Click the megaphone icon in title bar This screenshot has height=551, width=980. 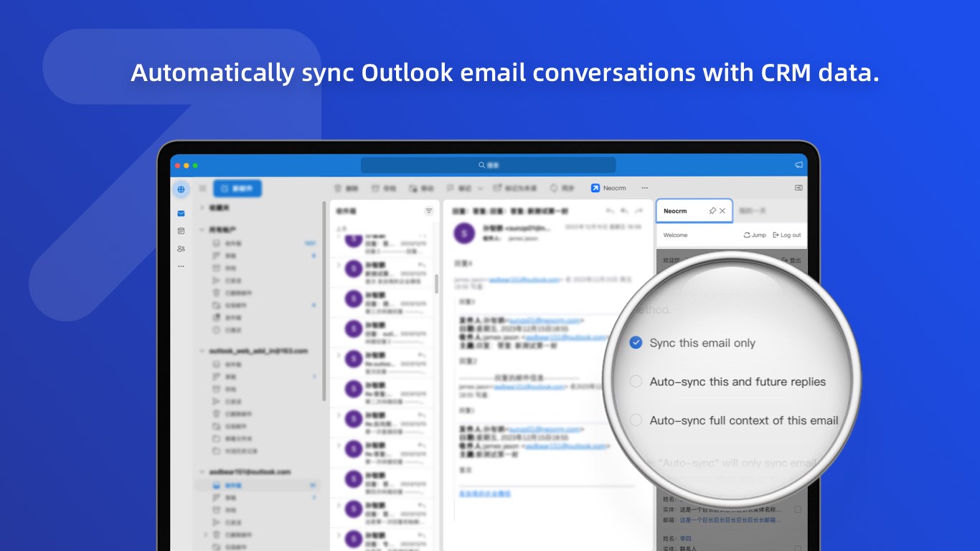798,164
